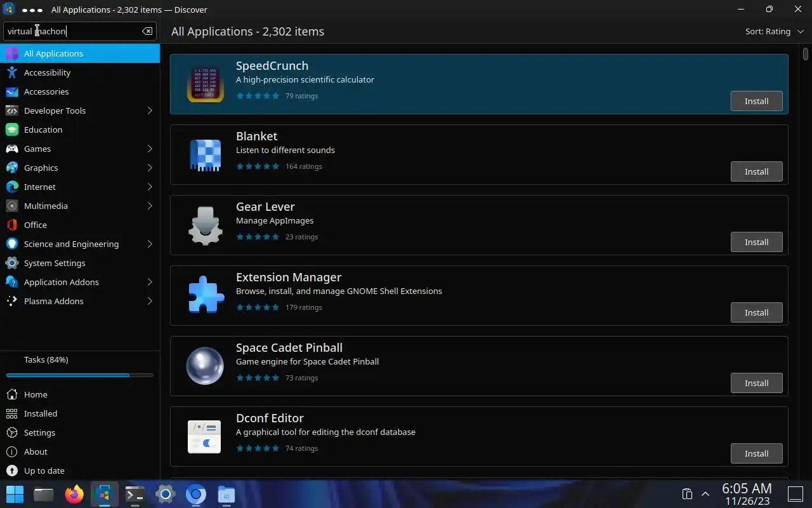The width and height of the screenshot is (812, 508).
Task: Open Firefox from the taskbar
Action: tap(74, 494)
